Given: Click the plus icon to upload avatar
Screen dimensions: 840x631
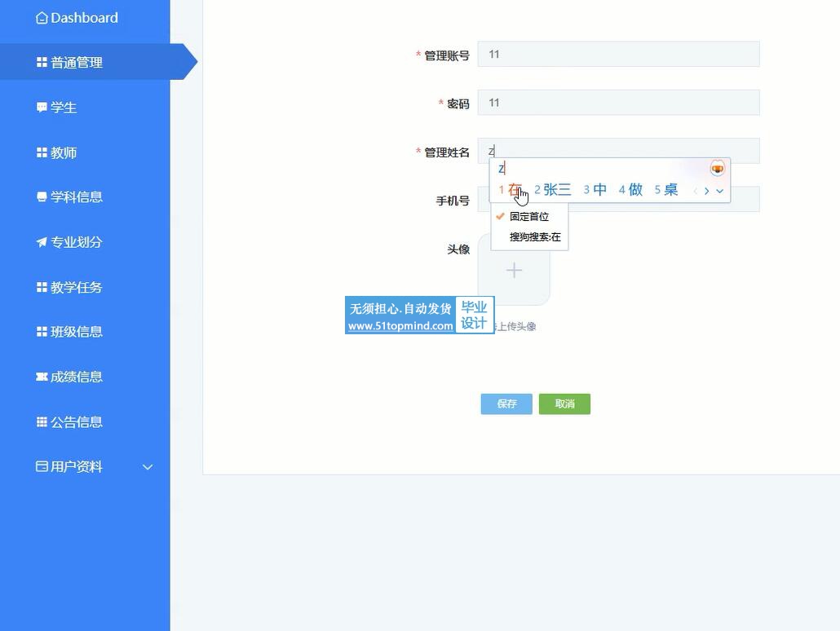Looking at the screenshot, I should [x=514, y=270].
